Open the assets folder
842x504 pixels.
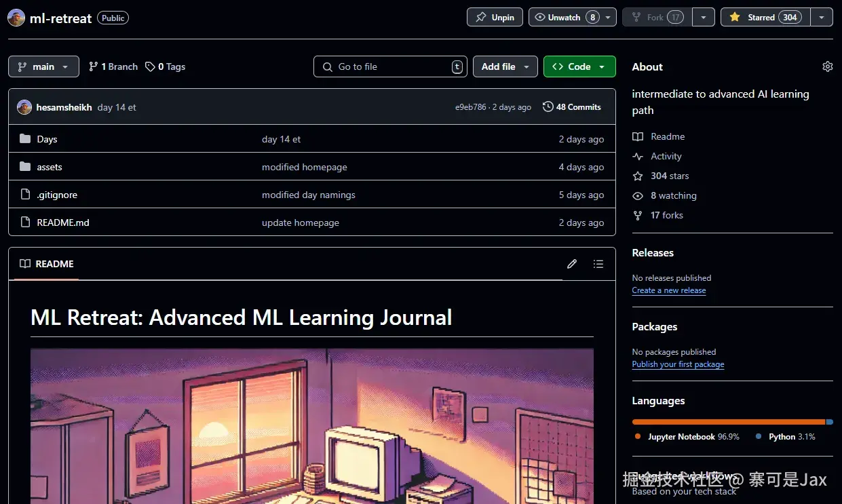click(x=50, y=167)
